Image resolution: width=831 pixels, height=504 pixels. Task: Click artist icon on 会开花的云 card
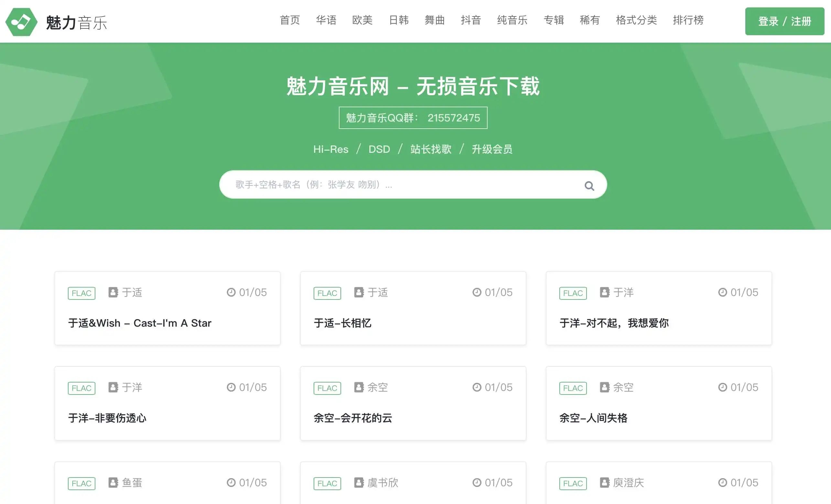(x=359, y=387)
